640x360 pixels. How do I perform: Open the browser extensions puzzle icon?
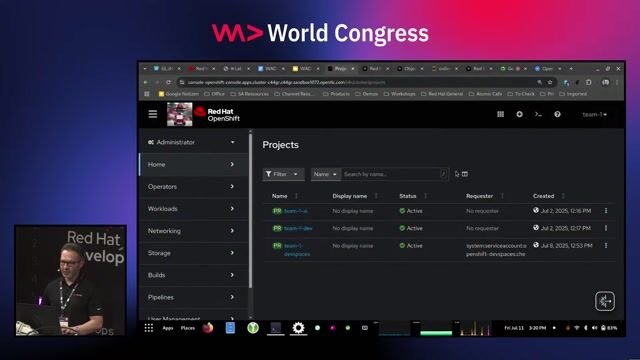[589, 82]
